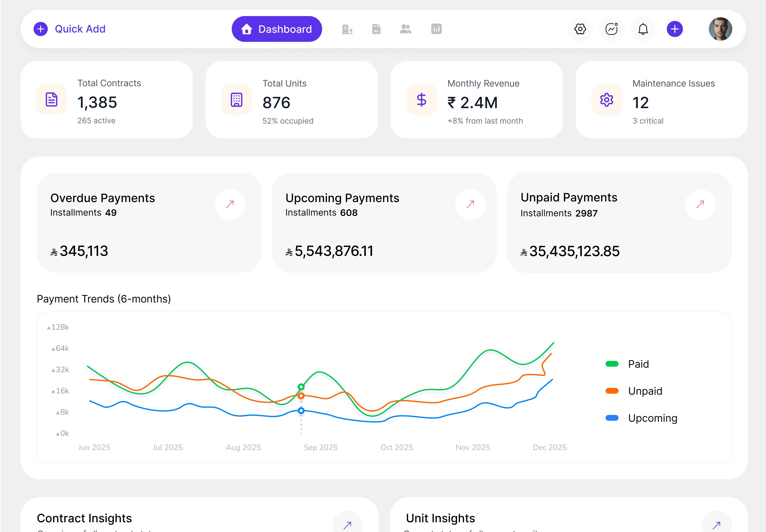Screen dimensions: 766x532
Task: Click green Paid data point marker
Action: click(x=301, y=387)
